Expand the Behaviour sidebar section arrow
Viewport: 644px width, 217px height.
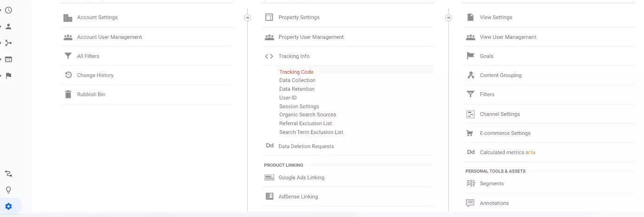point(1,59)
